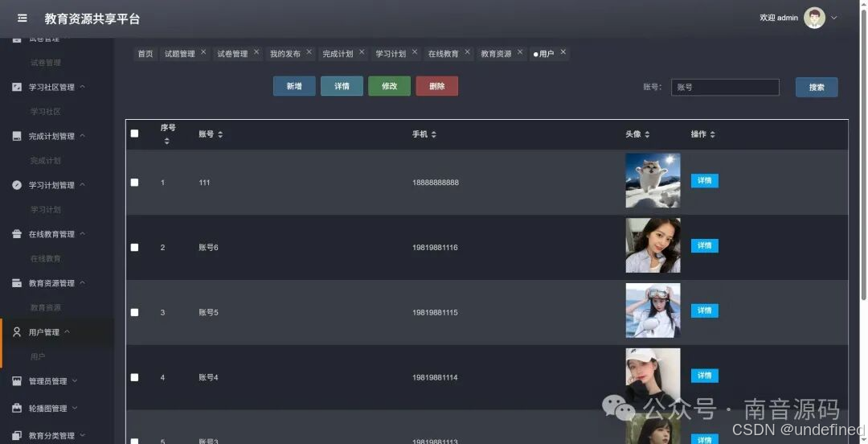This screenshot has height=444, width=868.
Task: Collapse the 在线教育管理 menu group
Action: point(83,233)
